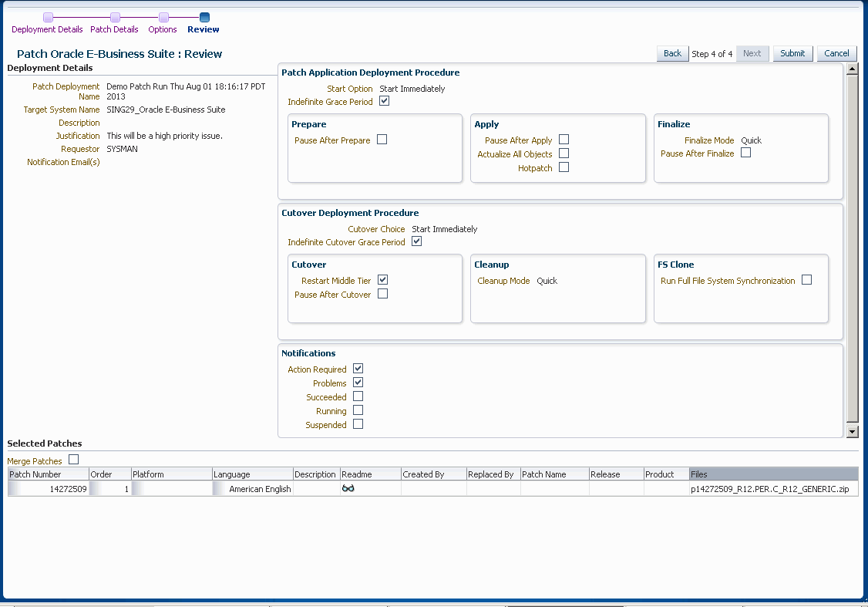Screen dimensions: 868x607
Task: Enable Suspended notification checkbox
Action: [x=358, y=423]
